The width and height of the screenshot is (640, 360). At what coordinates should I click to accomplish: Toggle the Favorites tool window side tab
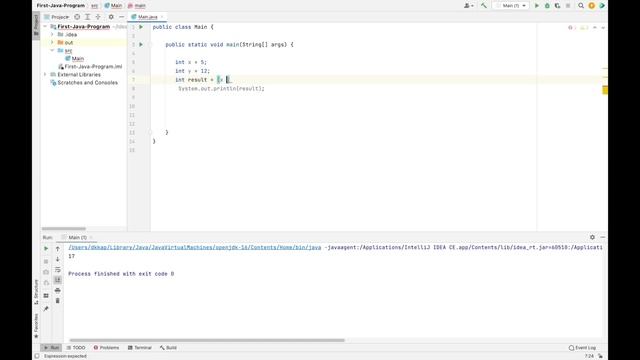pos(36,325)
